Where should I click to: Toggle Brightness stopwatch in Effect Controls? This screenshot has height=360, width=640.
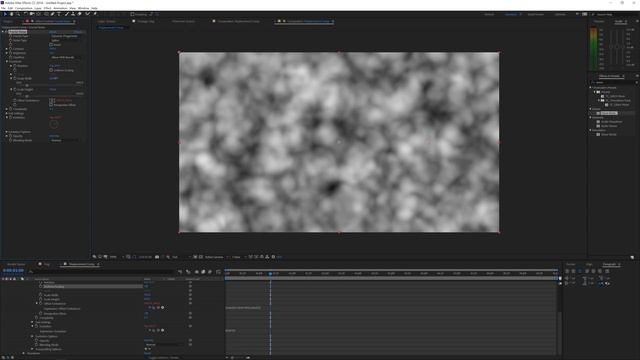pyautogui.click(x=10, y=53)
